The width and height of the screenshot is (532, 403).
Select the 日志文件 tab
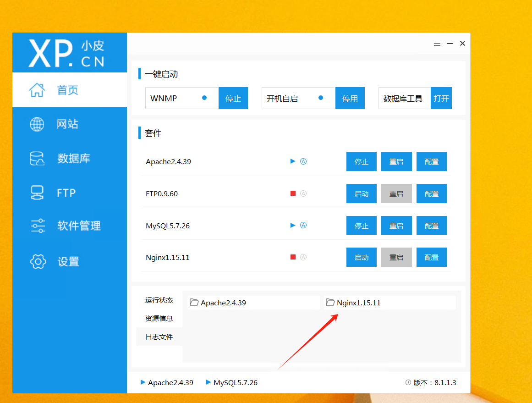(x=159, y=337)
